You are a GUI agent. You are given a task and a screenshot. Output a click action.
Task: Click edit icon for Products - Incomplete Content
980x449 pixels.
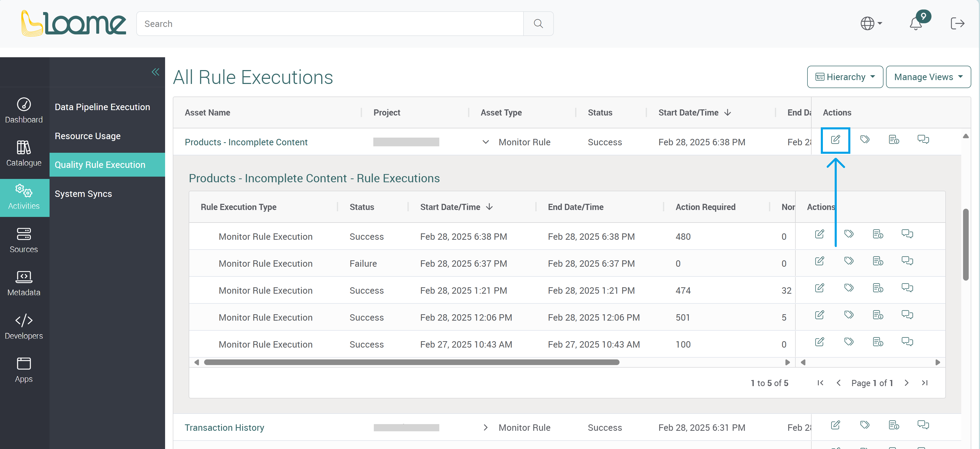pyautogui.click(x=835, y=140)
